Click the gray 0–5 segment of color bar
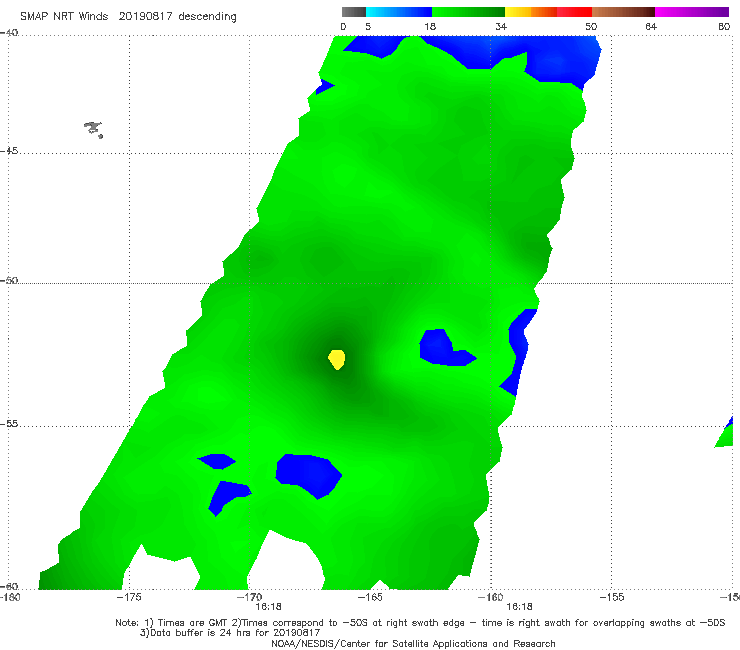This screenshot has width=740, height=650. click(x=354, y=12)
